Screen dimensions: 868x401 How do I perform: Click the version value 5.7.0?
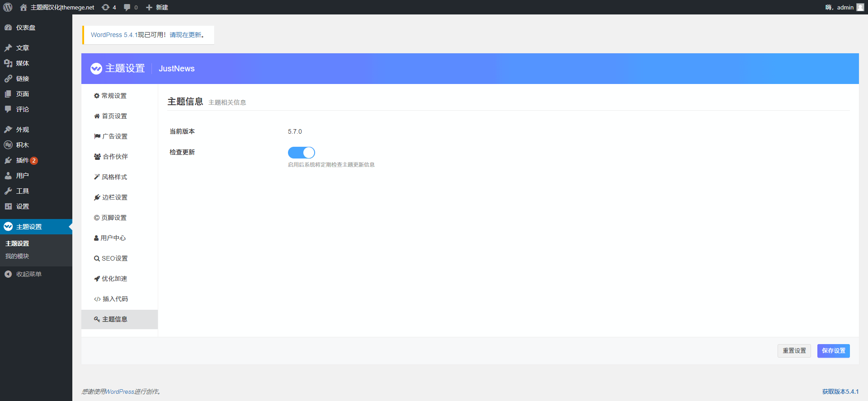coord(295,131)
